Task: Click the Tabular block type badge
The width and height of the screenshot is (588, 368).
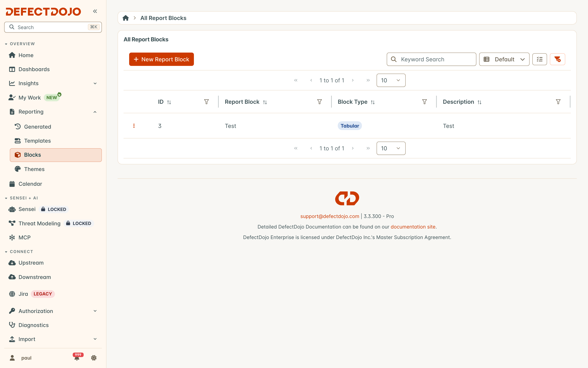Action: coord(350,126)
